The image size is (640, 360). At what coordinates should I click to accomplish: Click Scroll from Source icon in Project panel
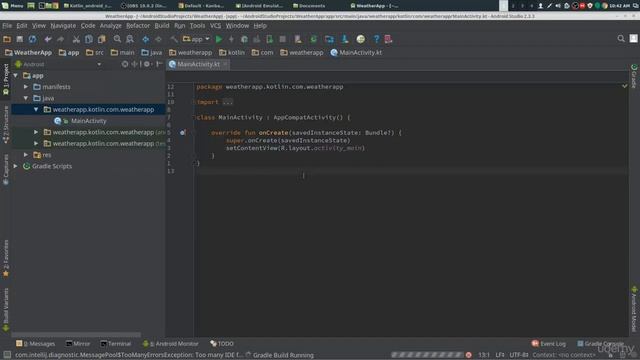click(x=125, y=64)
